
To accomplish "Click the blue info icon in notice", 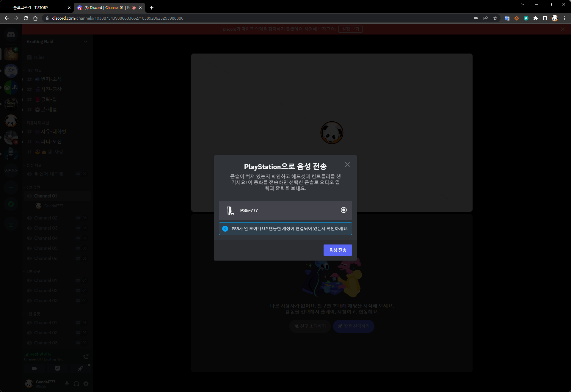I will [225, 229].
